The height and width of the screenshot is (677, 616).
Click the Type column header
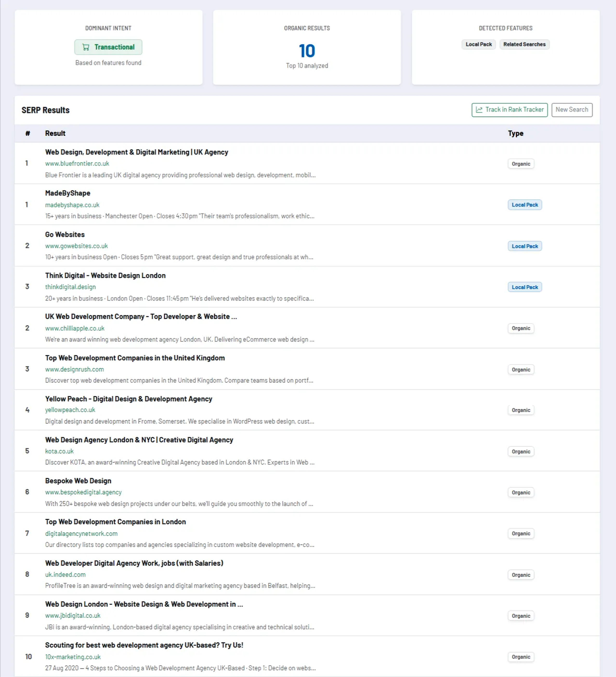[515, 133]
